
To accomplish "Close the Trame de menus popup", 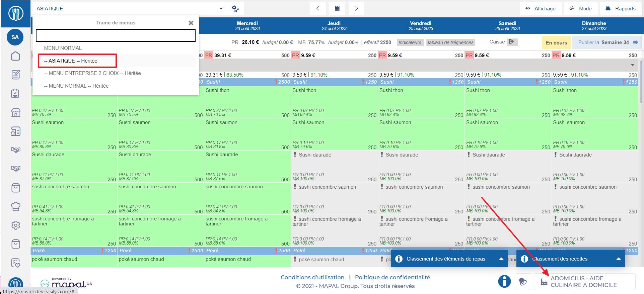I will click(191, 23).
